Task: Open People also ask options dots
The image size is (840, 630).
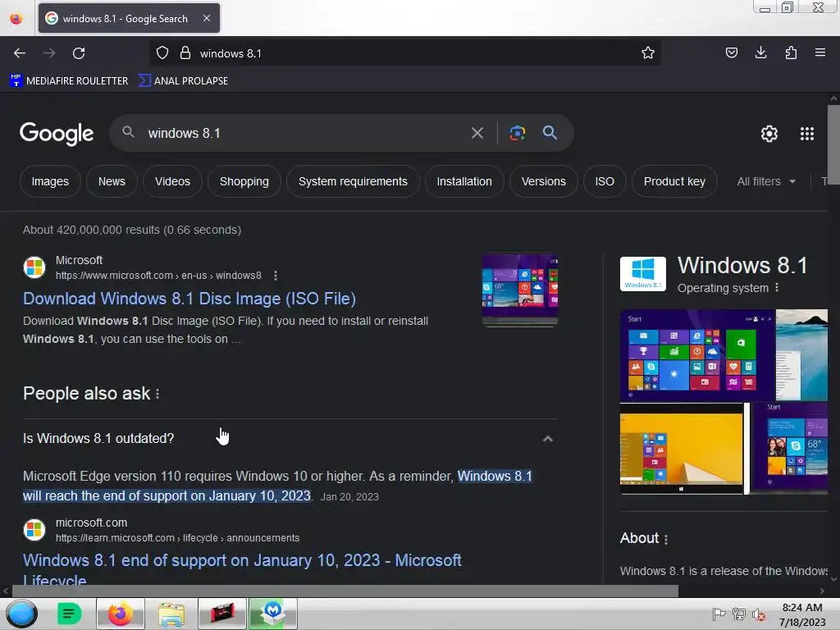Action: [x=157, y=394]
